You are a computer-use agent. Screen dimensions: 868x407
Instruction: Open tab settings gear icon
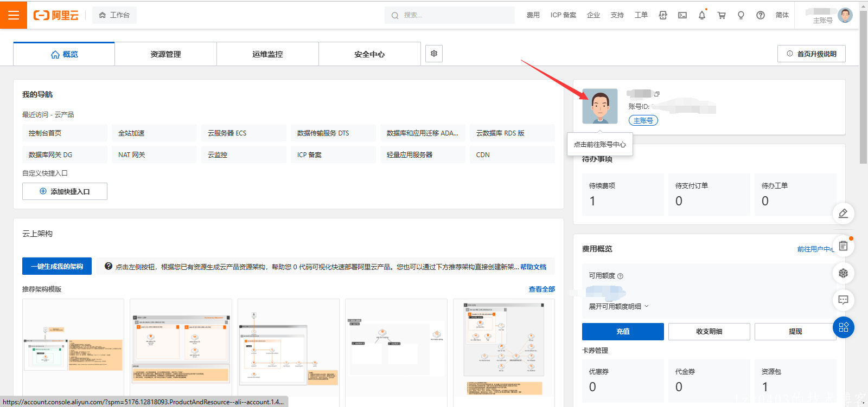(434, 54)
